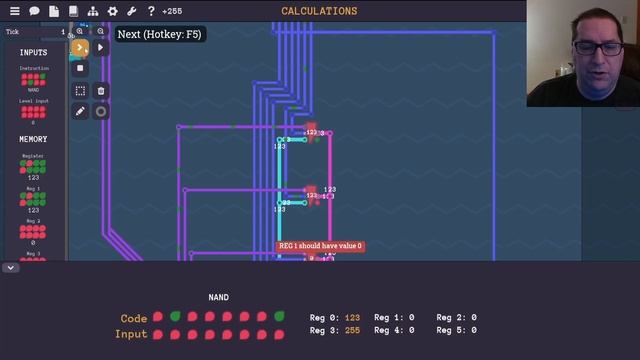This screenshot has width=640, height=360.
Task: Click the trash can delete icon
Action: coord(101,91)
